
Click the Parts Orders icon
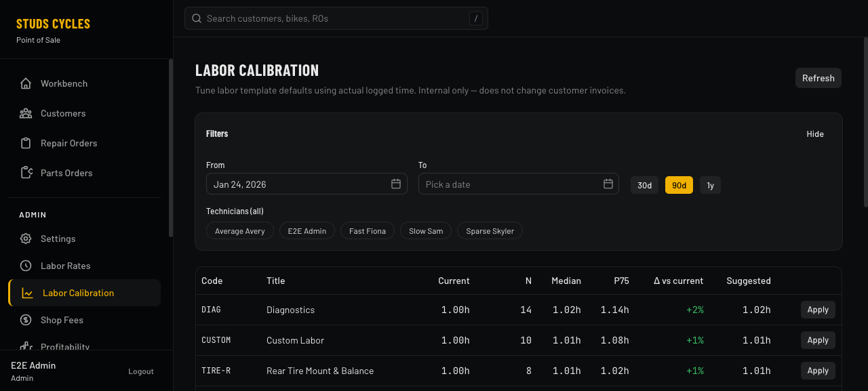tap(26, 173)
